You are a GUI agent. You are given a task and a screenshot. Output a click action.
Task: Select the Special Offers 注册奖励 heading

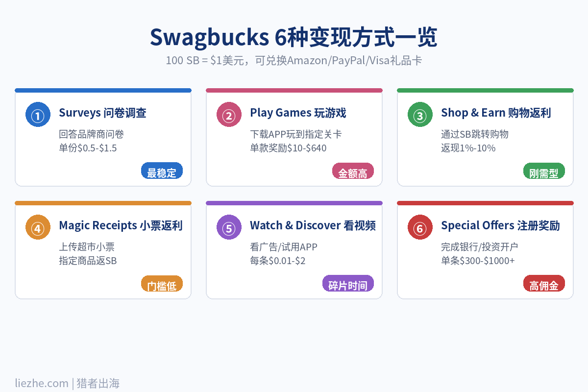(500, 225)
